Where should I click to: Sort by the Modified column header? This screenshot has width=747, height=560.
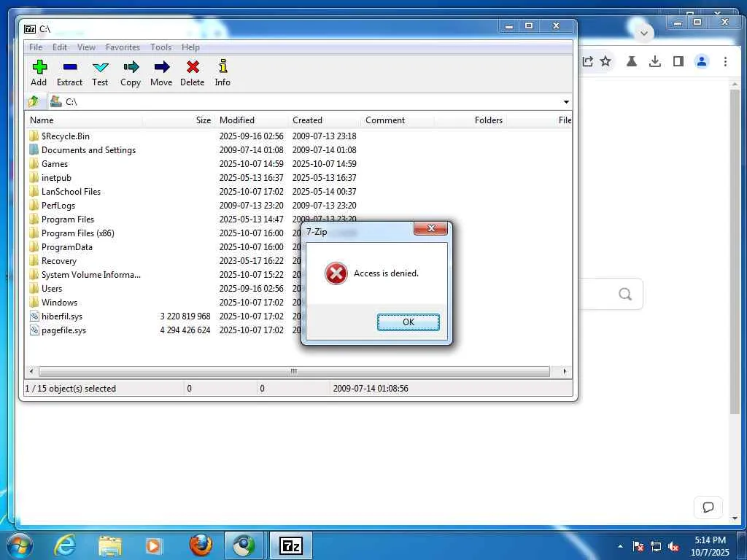pos(252,120)
